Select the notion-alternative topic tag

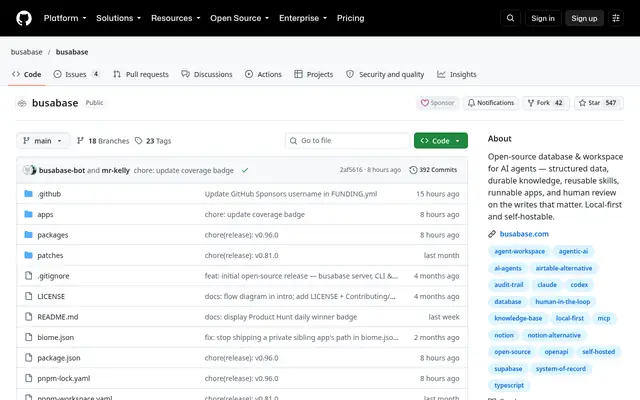554,335
